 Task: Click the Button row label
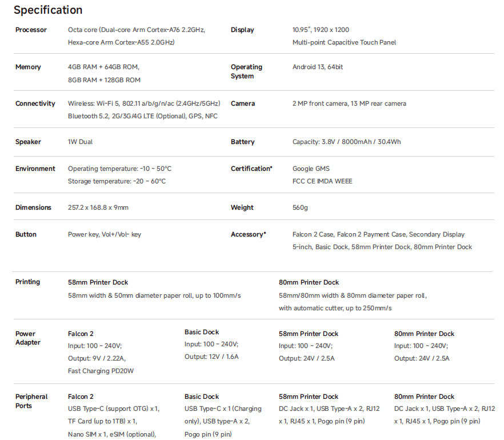[x=26, y=234]
